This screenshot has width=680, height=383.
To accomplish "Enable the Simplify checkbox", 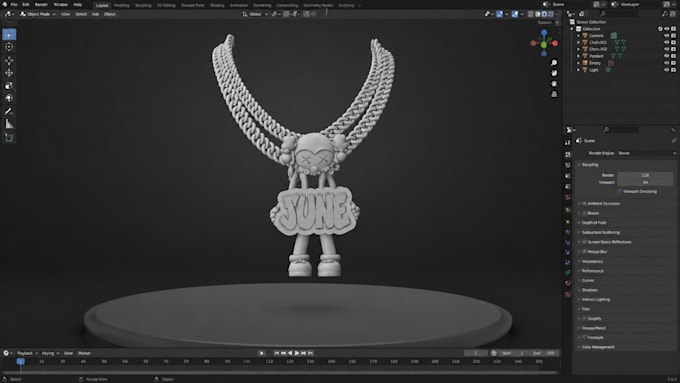I will [585, 319].
